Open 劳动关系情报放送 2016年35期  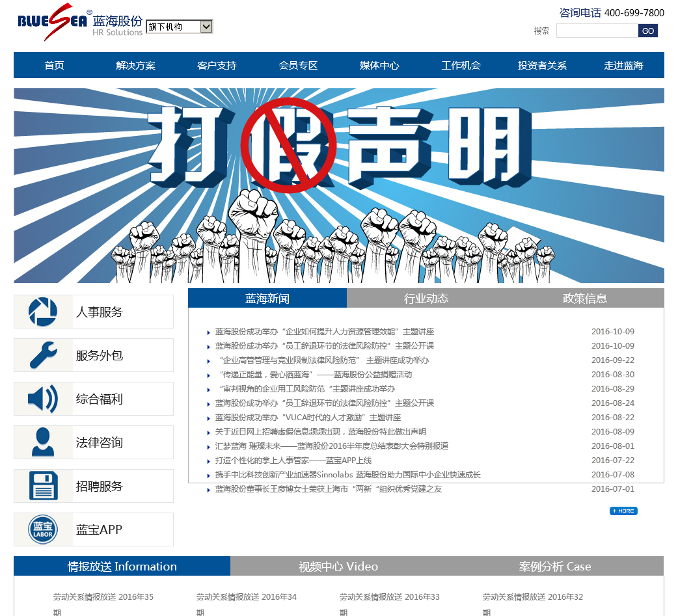[x=103, y=604]
